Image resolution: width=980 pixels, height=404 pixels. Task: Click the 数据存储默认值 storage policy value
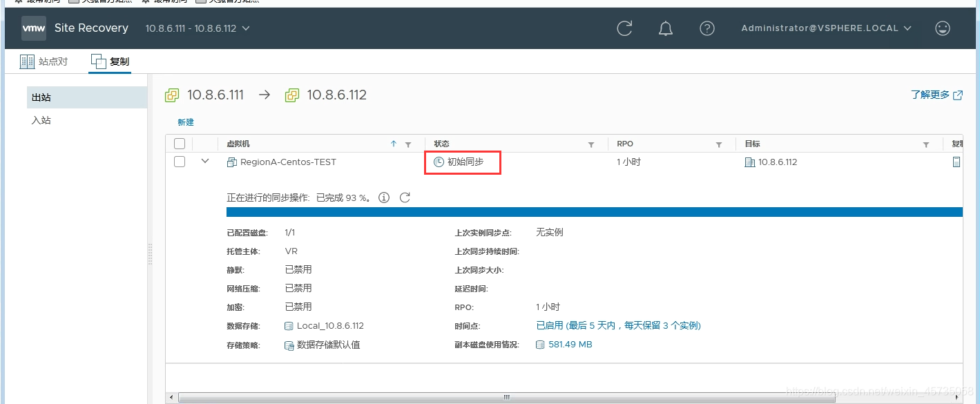click(329, 345)
